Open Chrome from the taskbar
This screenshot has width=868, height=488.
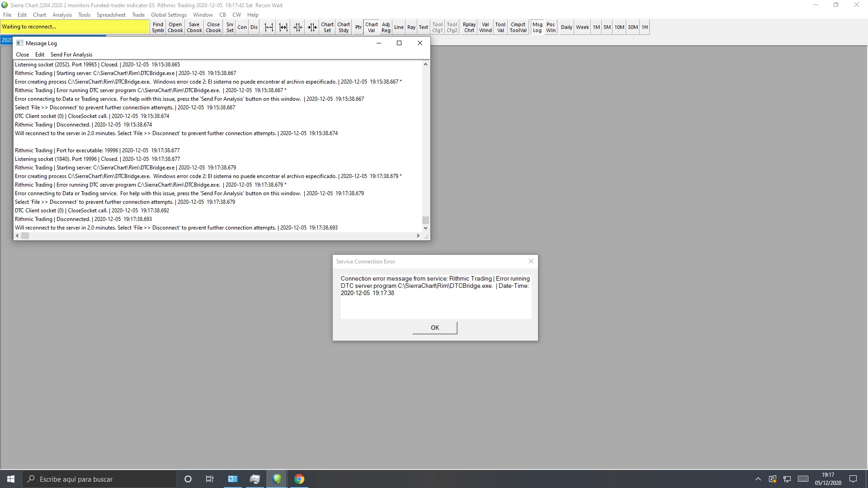tap(299, 479)
